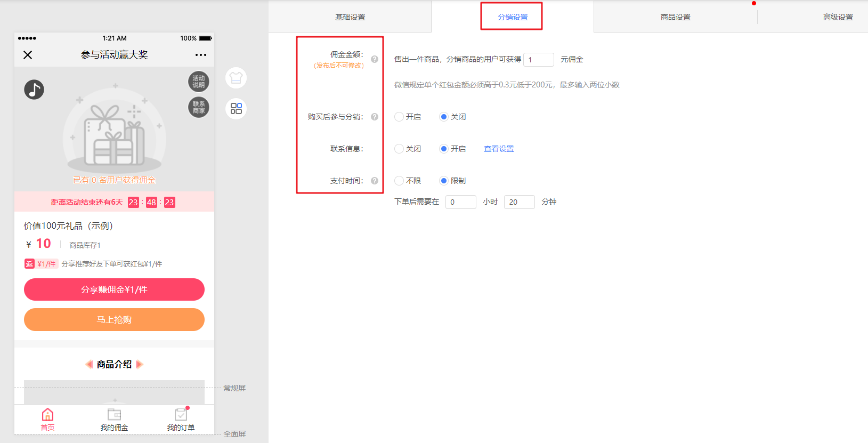Click the shirt theme icon beside the preview

pos(236,78)
